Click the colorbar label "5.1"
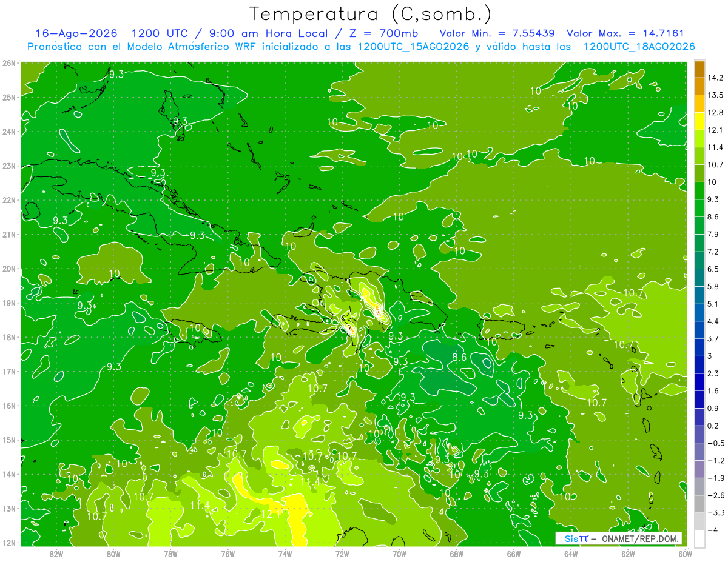This screenshot has width=728, height=562. point(713,304)
